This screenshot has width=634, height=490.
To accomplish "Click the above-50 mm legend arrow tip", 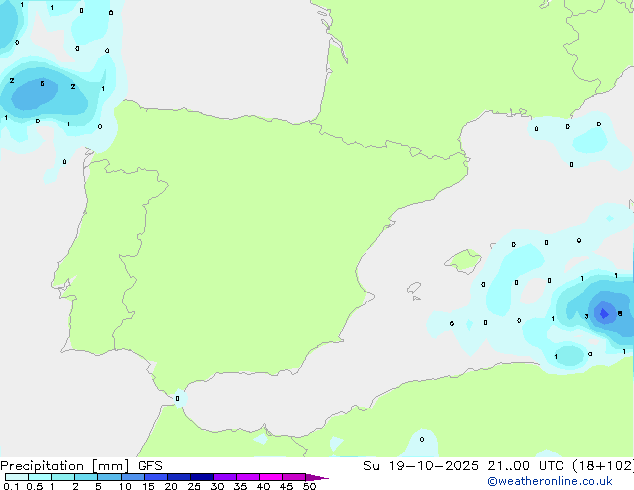I will pyautogui.click(x=317, y=477).
